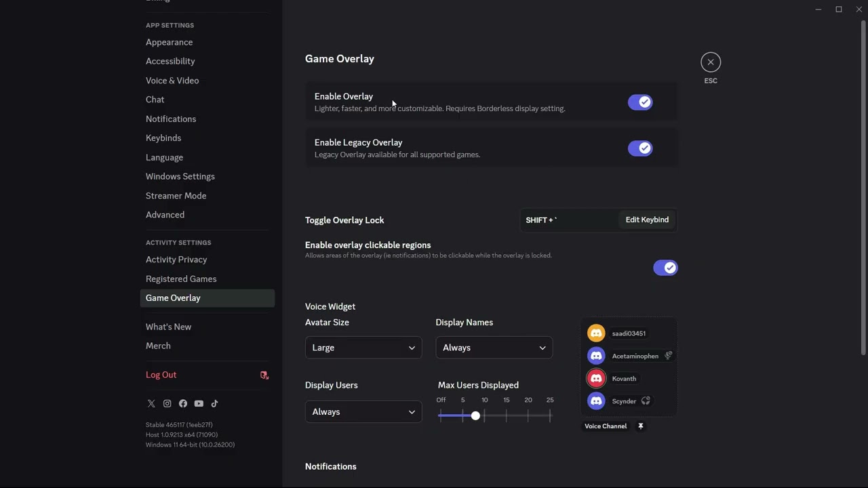This screenshot has height=488, width=868.
Task: Open the TikTok social icon
Action: point(214,403)
